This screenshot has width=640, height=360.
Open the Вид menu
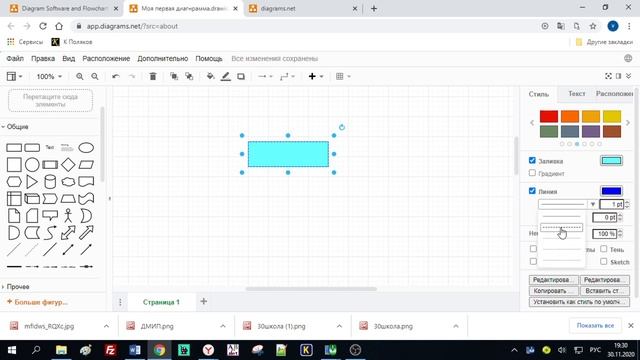coord(69,58)
